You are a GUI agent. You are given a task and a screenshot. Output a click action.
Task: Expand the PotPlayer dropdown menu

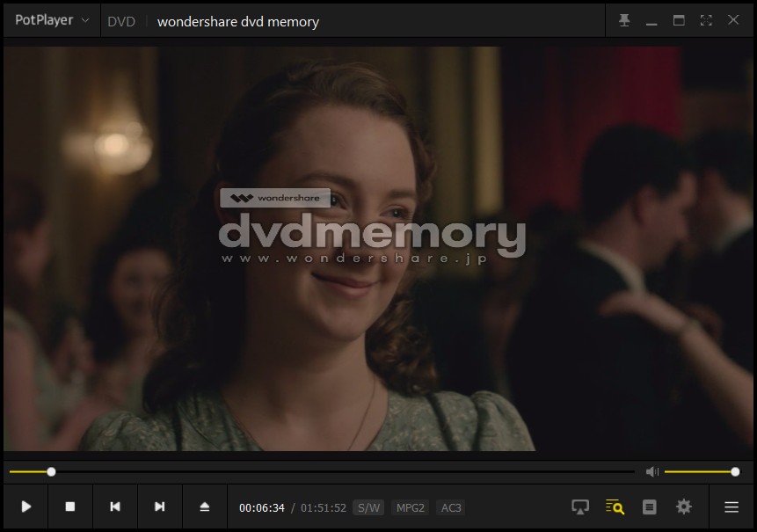(x=52, y=20)
